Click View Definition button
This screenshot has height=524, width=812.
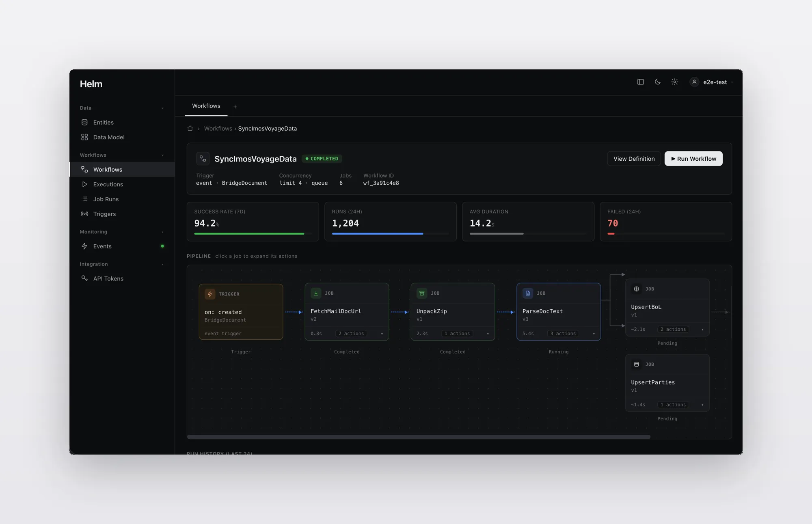pos(634,159)
